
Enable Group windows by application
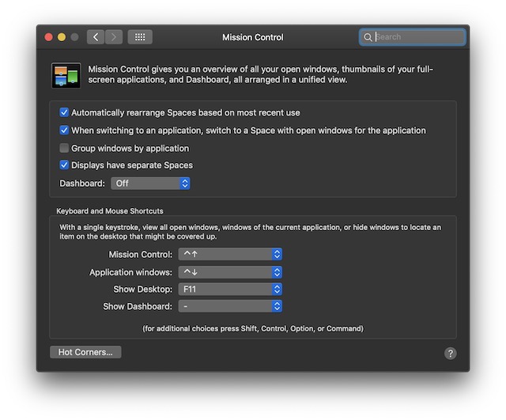coord(64,148)
